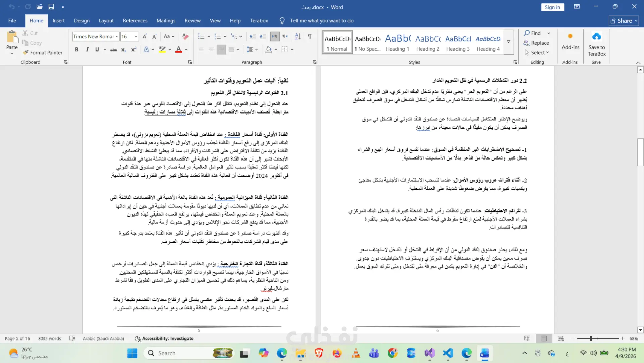Click the Tell me what you want search box
The height and width of the screenshot is (363, 644).
321,20
